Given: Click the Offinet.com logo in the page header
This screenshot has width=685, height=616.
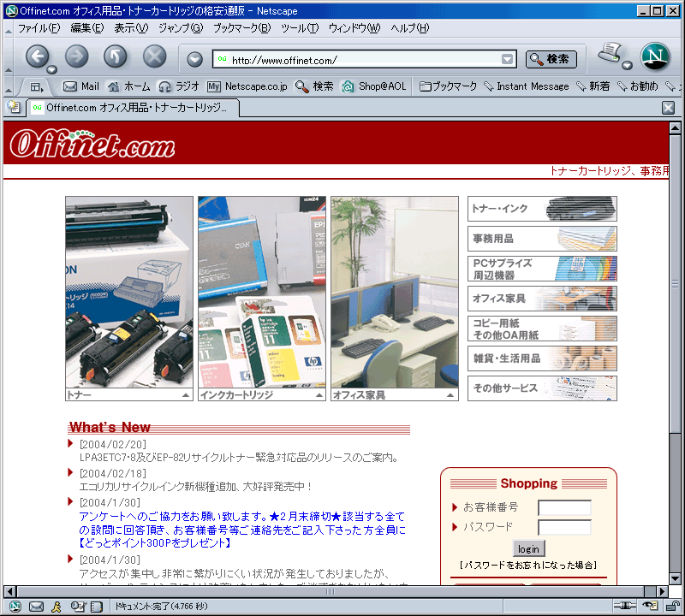Looking at the screenshot, I should click(92, 144).
